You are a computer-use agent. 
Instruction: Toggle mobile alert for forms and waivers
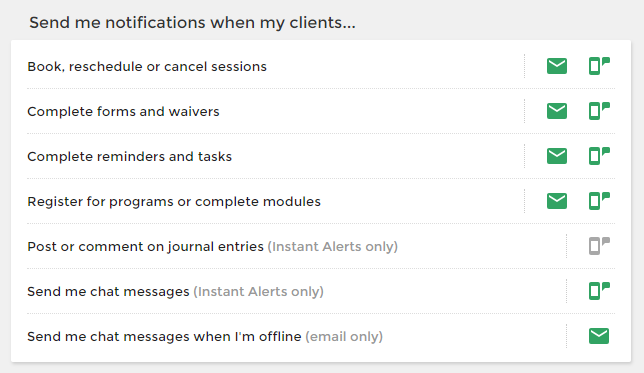pyautogui.click(x=599, y=111)
